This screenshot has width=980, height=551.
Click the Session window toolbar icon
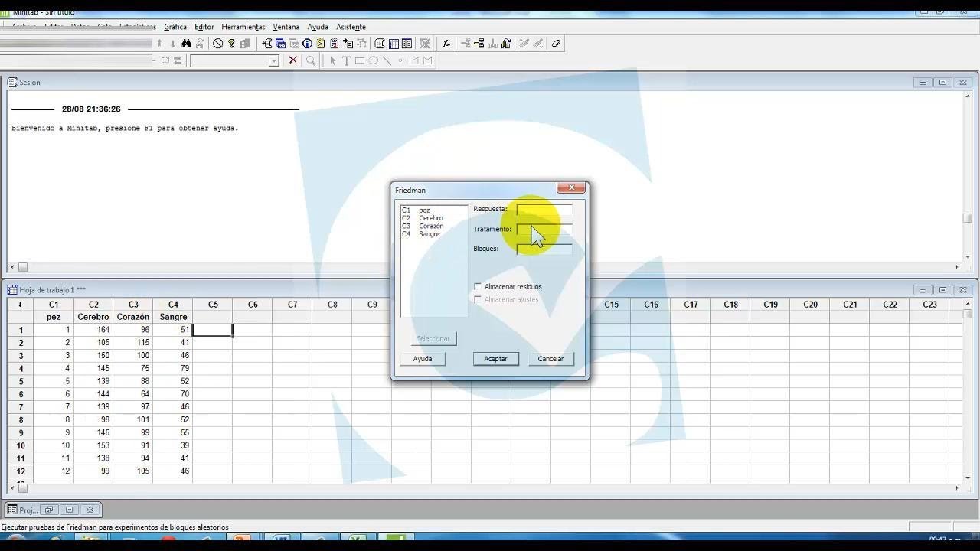(380, 44)
